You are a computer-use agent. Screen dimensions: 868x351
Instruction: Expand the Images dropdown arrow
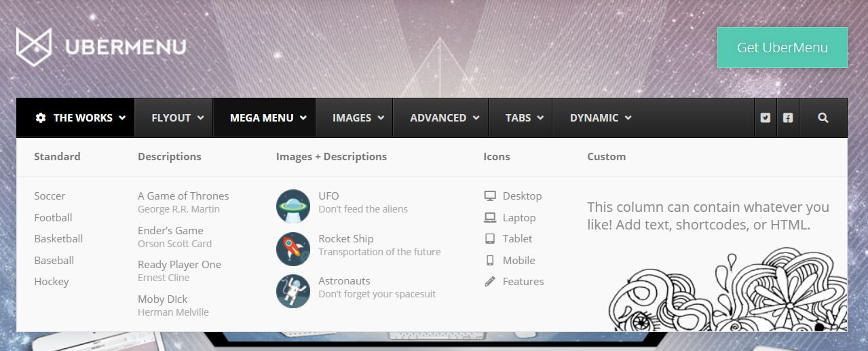(381, 117)
